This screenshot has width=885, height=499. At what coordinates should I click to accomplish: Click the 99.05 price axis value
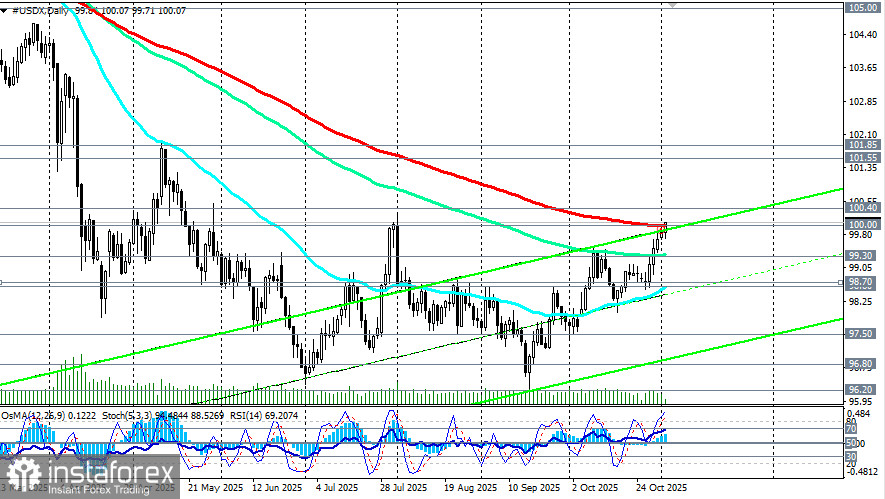pos(861,268)
